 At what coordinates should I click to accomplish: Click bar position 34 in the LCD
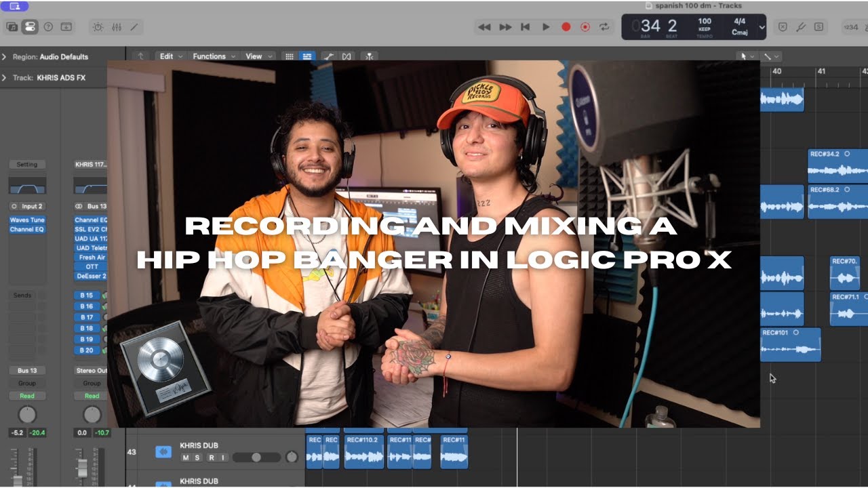click(x=650, y=26)
